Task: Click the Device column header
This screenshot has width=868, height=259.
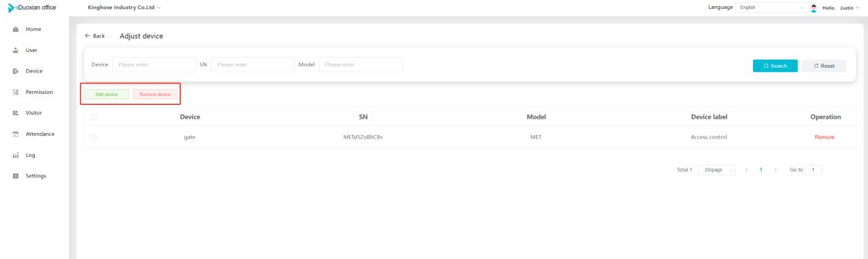Action: (x=190, y=116)
